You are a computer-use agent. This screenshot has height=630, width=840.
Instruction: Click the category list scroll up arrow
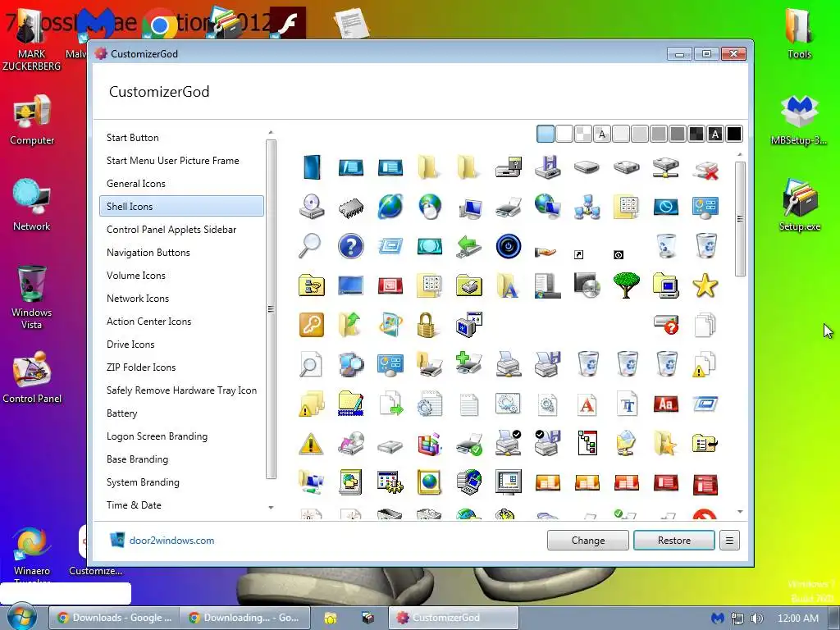[271, 132]
